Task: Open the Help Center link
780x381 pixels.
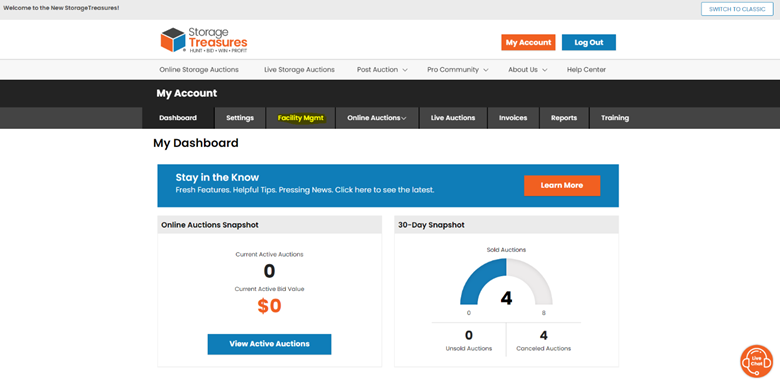Action: coord(586,70)
